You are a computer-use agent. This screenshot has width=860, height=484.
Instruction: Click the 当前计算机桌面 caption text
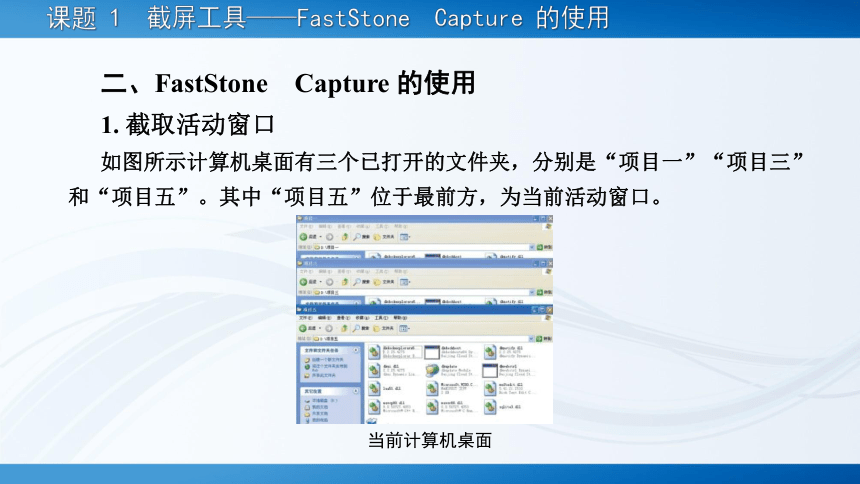click(430, 440)
